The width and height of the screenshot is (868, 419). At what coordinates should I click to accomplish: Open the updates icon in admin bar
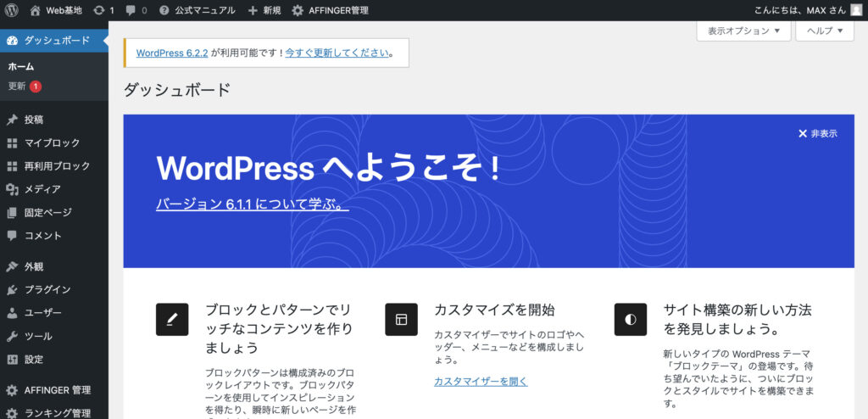[x=100, y=10]
